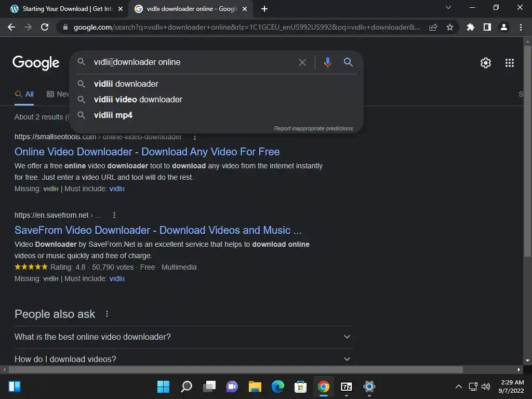The image size is (532, 399).
Task: Open File Explorer from taskbar
Action: pos(255,387)
